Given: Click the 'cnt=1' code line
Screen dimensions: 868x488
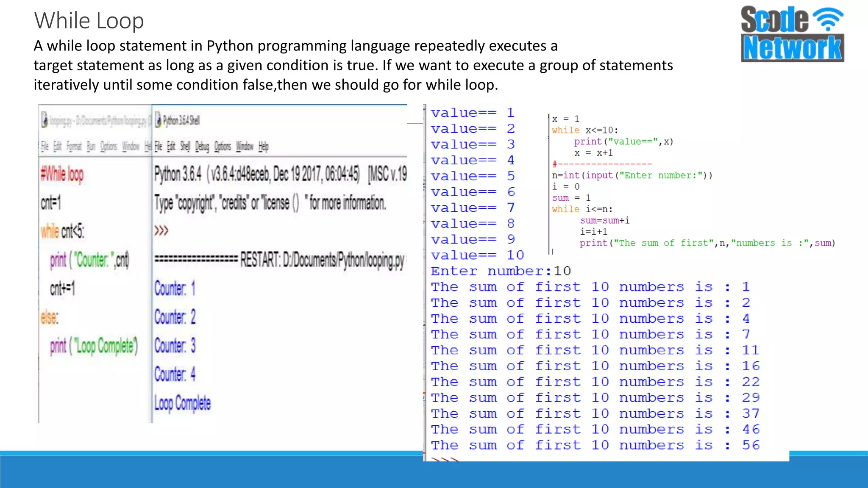Looking at the screenshot, I should (51, 202).
